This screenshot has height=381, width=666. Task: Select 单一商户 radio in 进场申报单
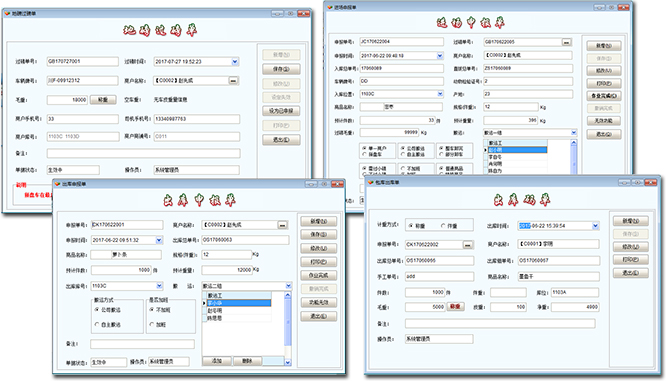pos(364,148)
